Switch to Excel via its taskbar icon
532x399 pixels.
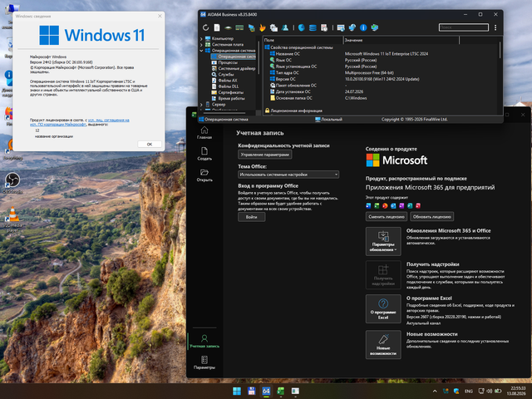coord(281,392)
